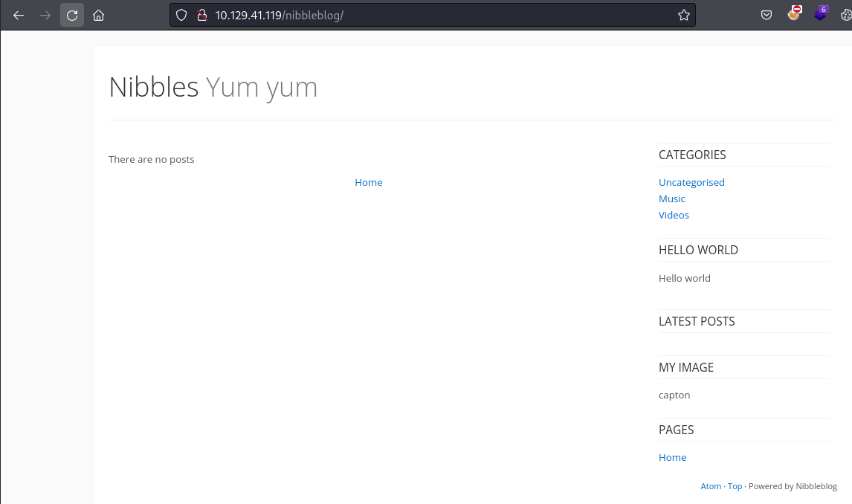This screenshot has width=852, height=504.
Task: Jump to page Top via footer
Action: (x=735, y=486)
